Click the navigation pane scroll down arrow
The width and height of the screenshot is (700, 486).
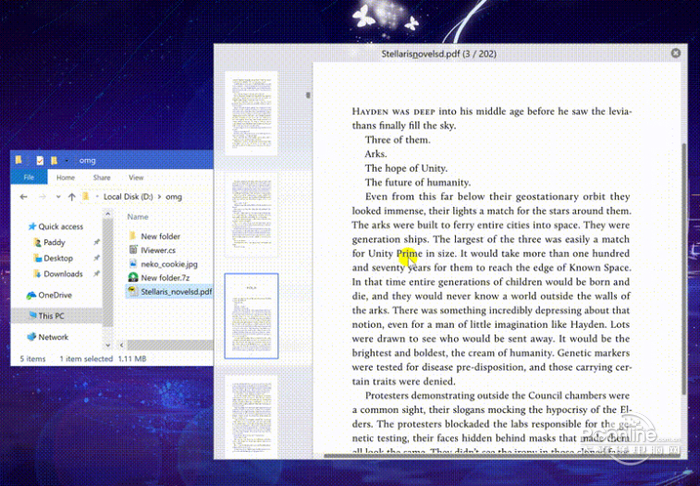(108, 345)
